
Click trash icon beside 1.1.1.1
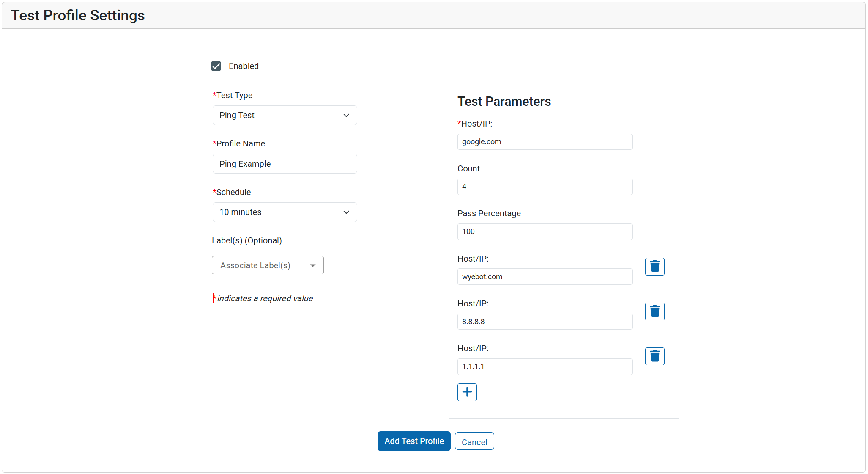click(x=654, y=356)
